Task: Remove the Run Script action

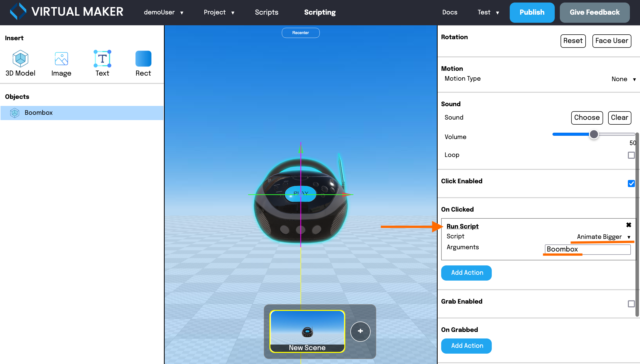Action: (x=629, y=225)
